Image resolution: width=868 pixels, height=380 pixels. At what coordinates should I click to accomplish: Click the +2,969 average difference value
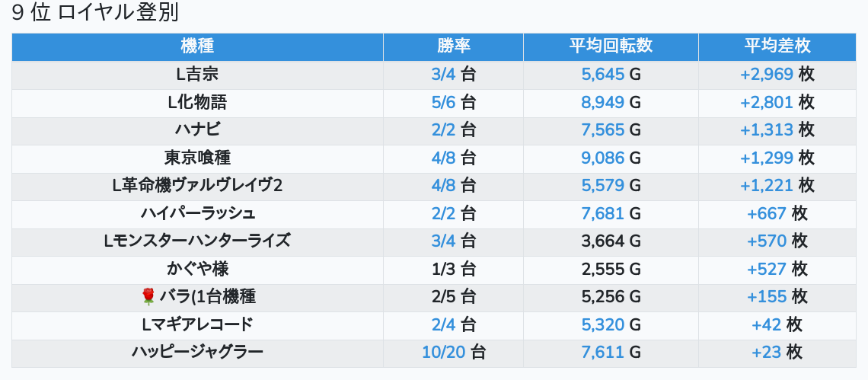[x=767, y=75]
